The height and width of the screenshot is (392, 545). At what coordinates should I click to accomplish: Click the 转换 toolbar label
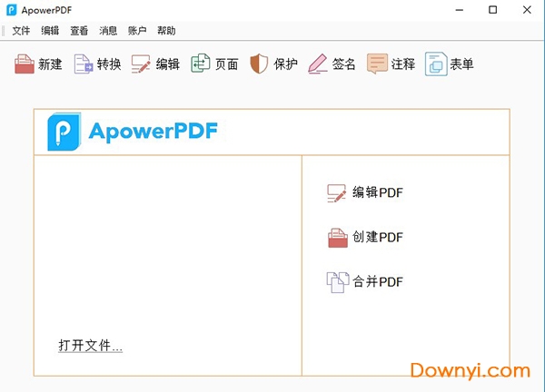tap(109, 64)
